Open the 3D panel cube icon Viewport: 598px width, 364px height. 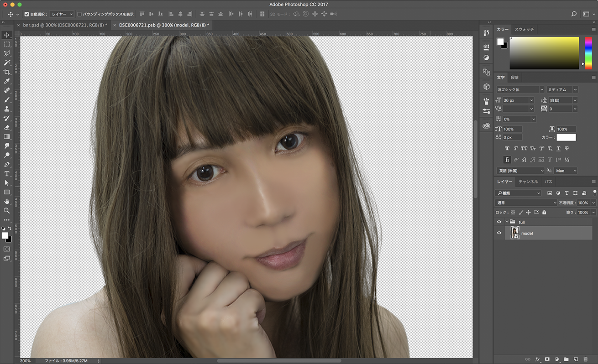pyautogui.click(x=486, y=87)
